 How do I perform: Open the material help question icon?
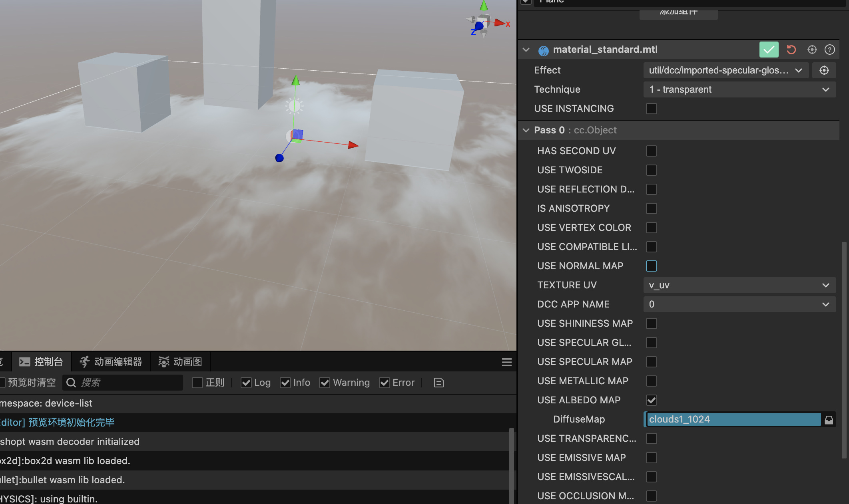point(829,50)
